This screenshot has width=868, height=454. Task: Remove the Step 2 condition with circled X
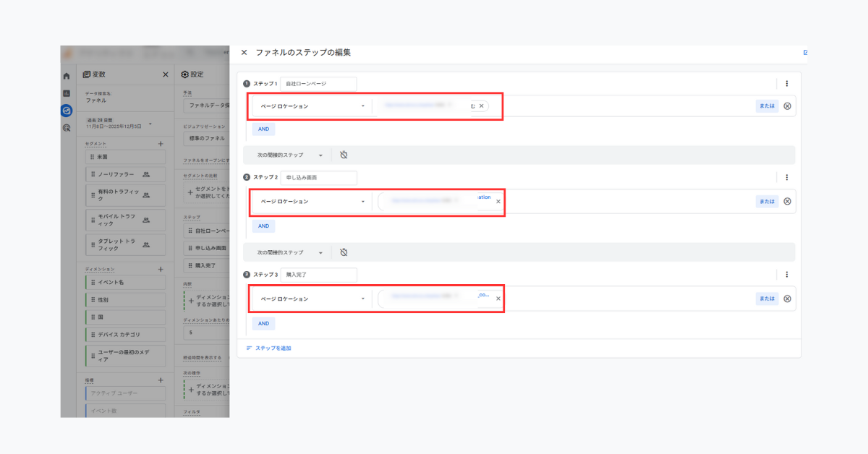point(787,202)
